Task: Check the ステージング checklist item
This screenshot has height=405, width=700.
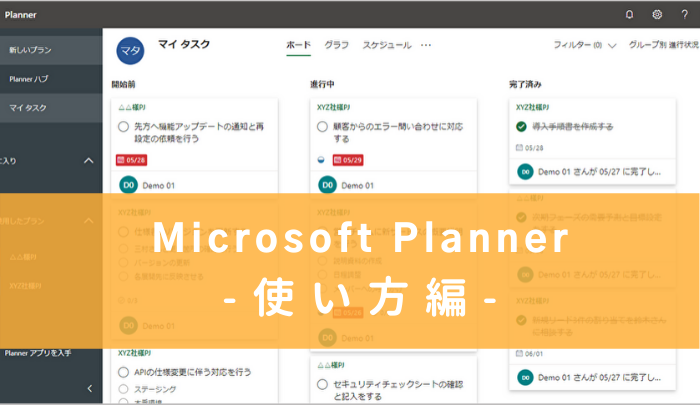Action: (x=124, y=389)
